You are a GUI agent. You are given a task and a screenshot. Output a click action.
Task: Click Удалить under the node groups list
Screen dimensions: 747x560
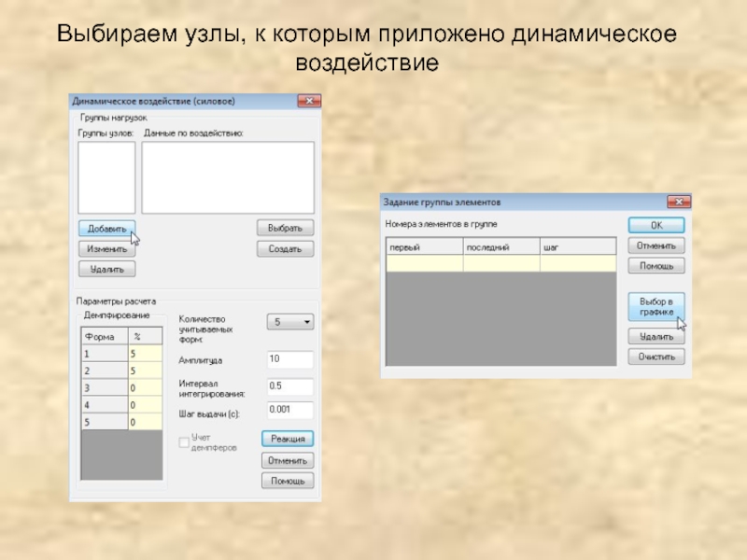pos(106,269)
